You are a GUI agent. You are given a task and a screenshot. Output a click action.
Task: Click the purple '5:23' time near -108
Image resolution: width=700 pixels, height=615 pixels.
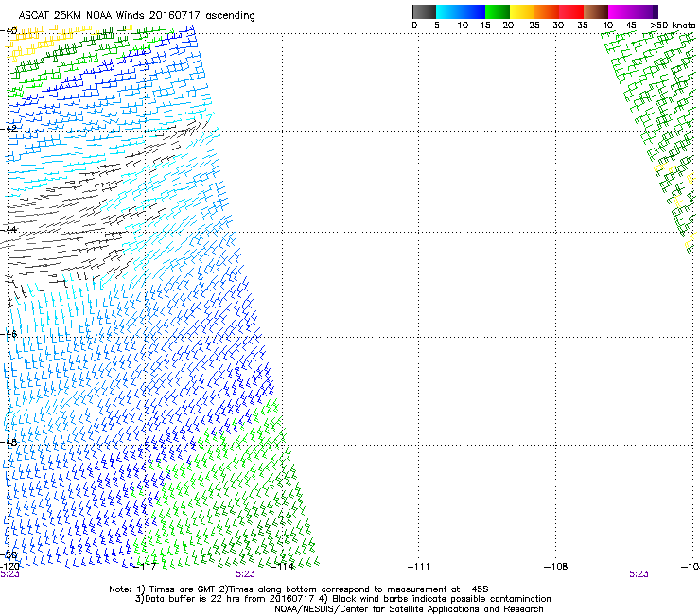[639, 574]
